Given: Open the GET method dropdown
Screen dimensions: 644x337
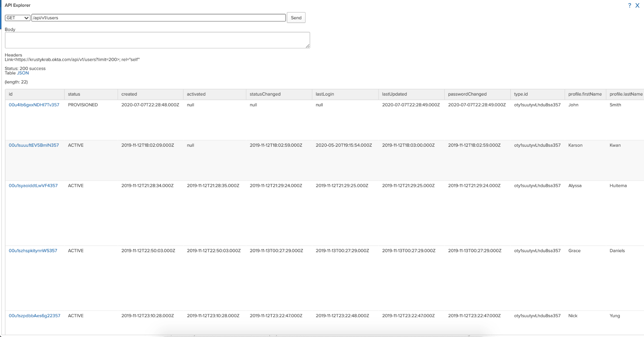Looking at the screenshot, I should coord(18,18).
